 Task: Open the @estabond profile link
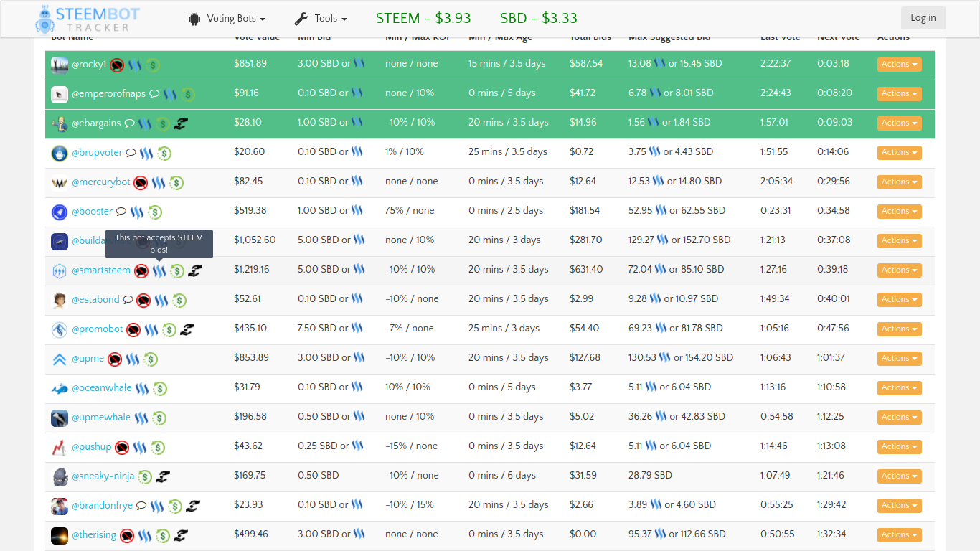[x=95, y=299]
